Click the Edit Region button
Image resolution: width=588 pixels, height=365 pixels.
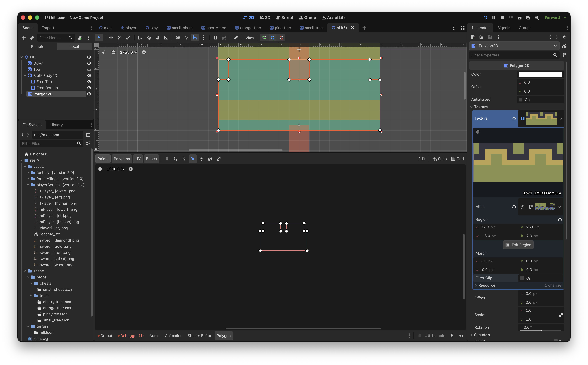coord(518,245)
